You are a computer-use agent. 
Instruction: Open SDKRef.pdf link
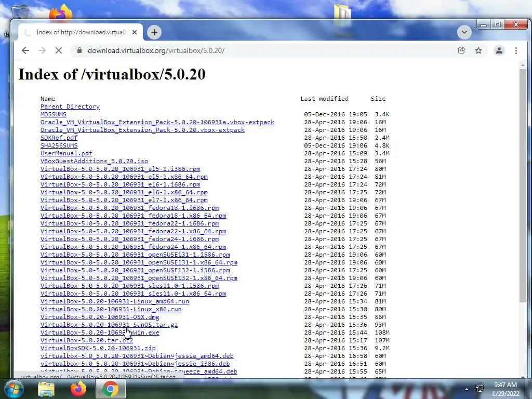click(59, 138)
